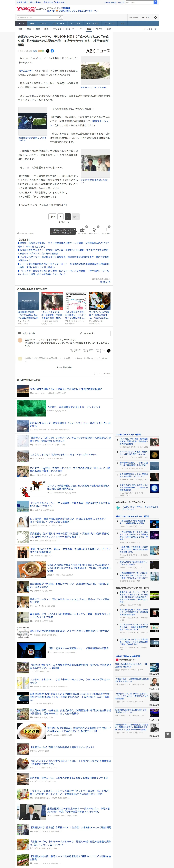The height and width of the screenshot is (868, 174).
Task: Open the 冷凍ギョーザ工場 article
Action: coord(79,730)
